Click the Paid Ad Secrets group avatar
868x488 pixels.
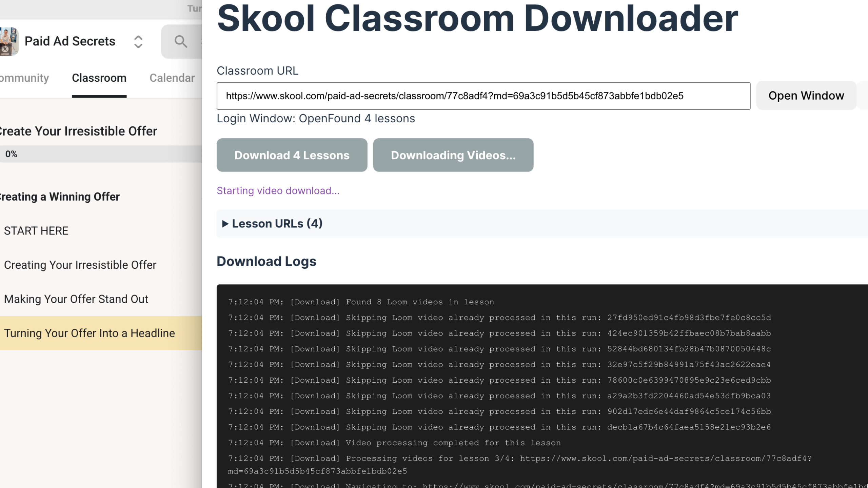[x=9, y=41]
